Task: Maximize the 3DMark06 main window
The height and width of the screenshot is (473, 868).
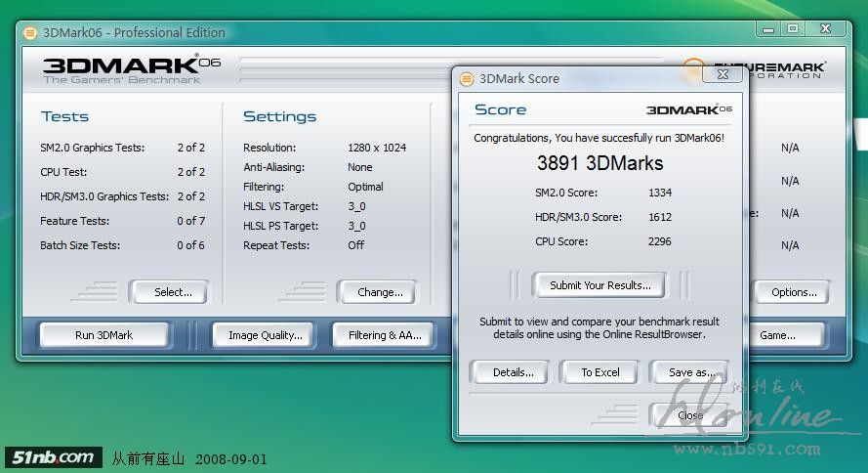Action: click(x=793, y=29)
